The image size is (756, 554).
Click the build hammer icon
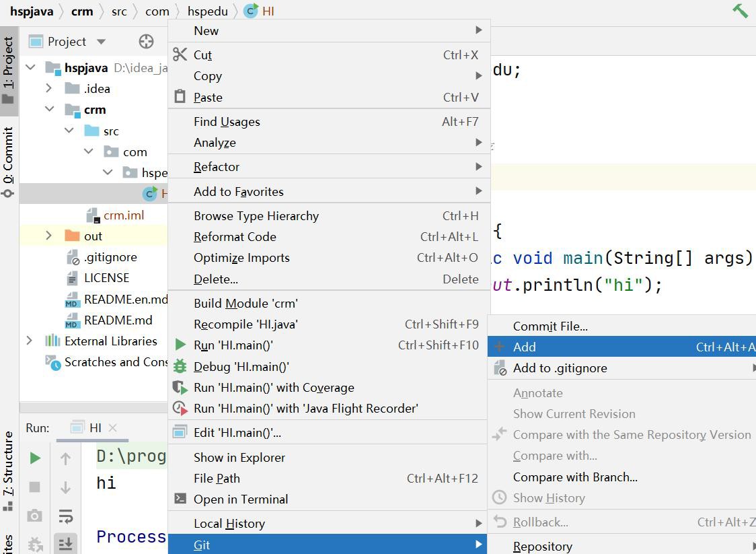coord(740,11)
